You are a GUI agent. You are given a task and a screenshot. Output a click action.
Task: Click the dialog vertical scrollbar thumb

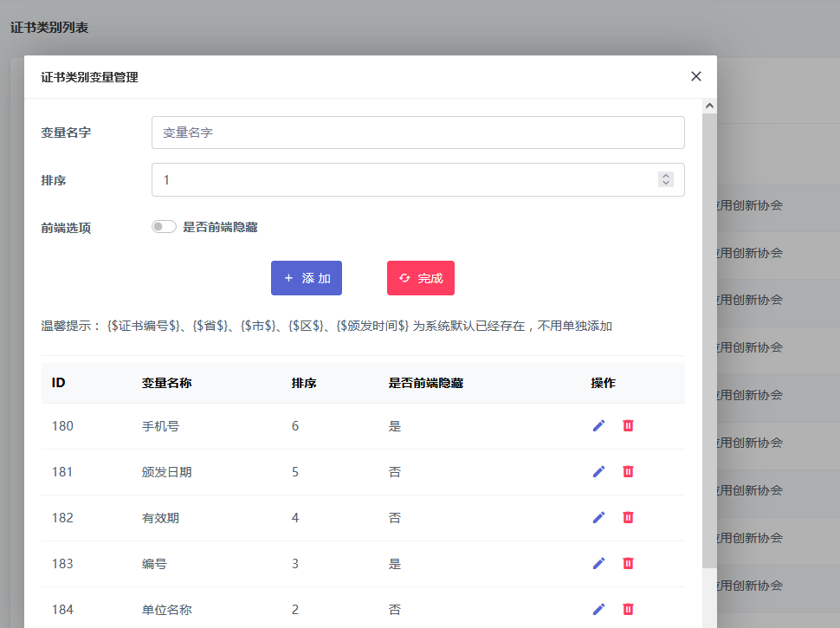point(709,340)
